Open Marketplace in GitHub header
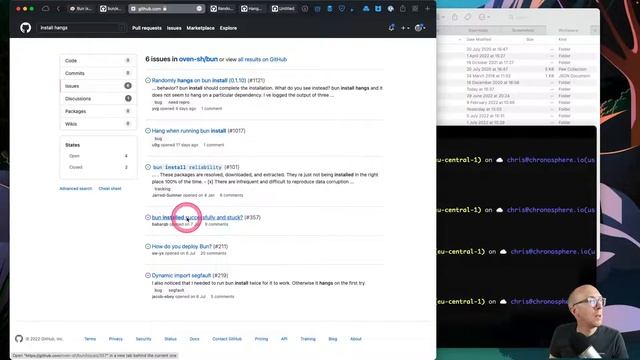Image resolution: width=640 pixels, height=360 pixels. [x=200, y=28]
